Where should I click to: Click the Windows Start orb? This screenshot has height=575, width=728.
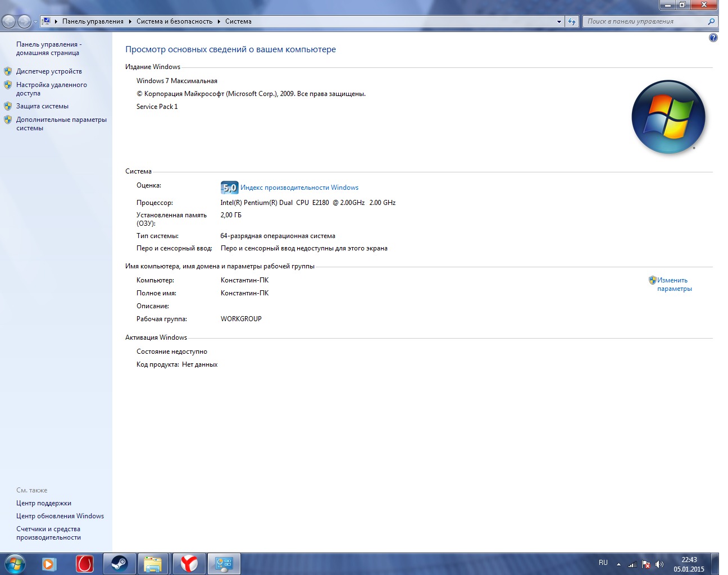[15, 563]
